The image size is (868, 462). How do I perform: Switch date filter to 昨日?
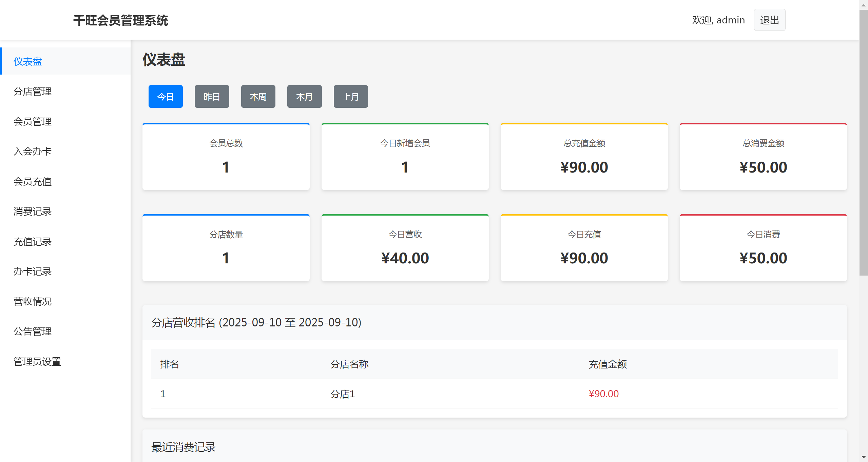pos(212,97)
